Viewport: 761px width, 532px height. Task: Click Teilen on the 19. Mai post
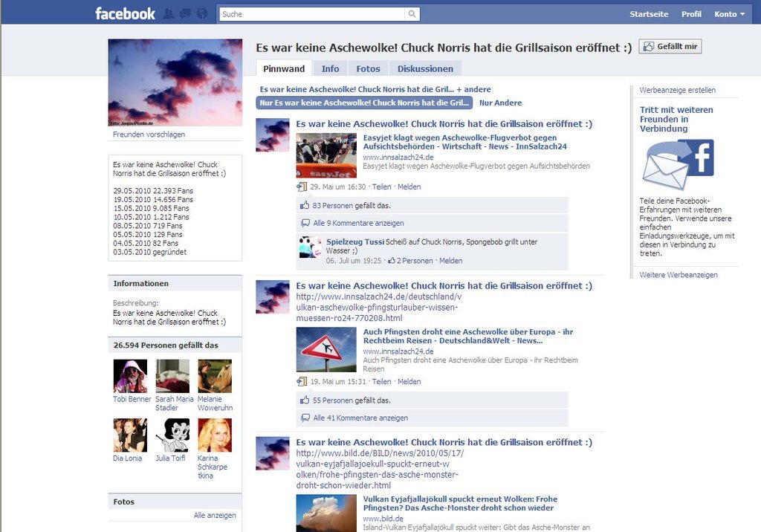381,381
